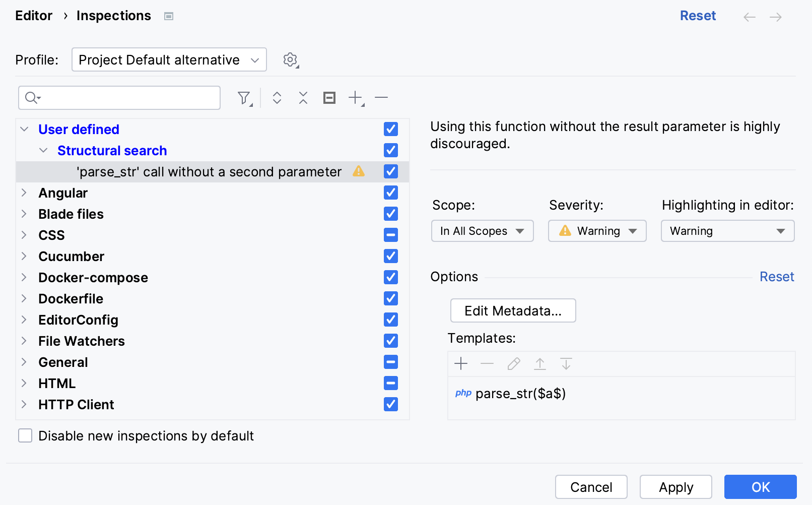
Task: Toggle the CSS inspections checkbox
Action: (391, 235)
